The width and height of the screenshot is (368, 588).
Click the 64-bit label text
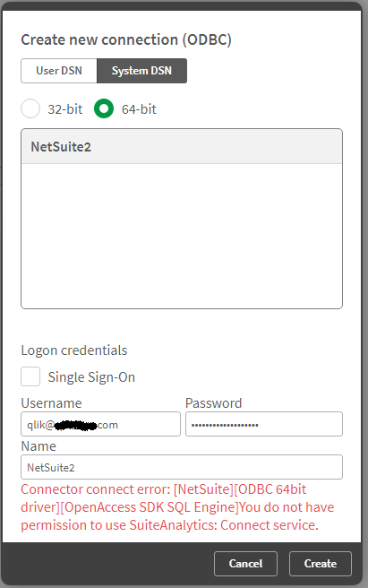tap(139, 109)
